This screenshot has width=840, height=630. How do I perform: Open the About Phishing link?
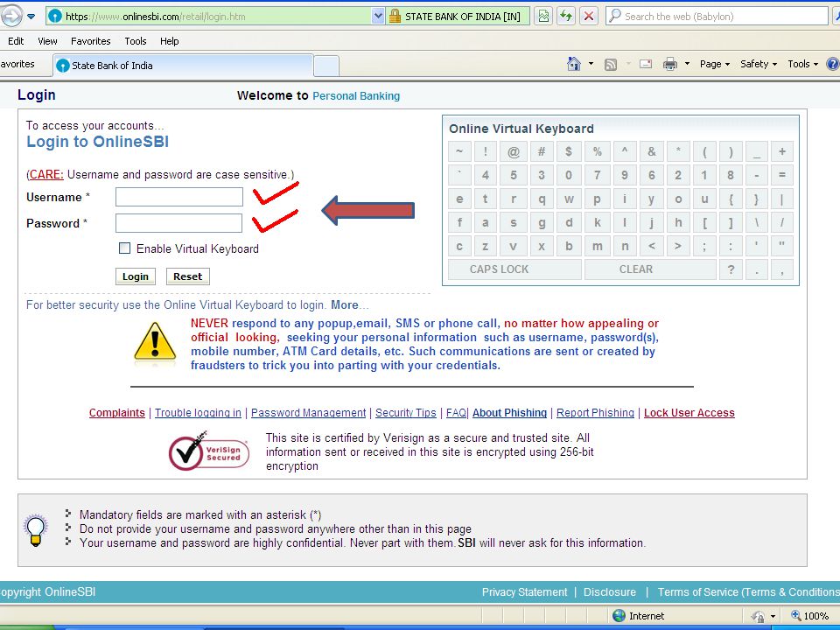pyautogui.click(x=509, y=412)
